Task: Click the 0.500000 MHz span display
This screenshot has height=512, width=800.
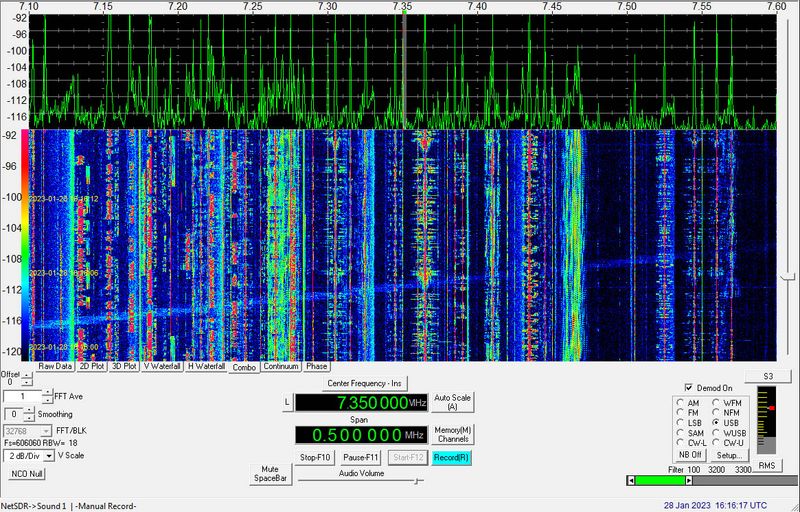Action: pyautogui.click(x=361, y=435)
